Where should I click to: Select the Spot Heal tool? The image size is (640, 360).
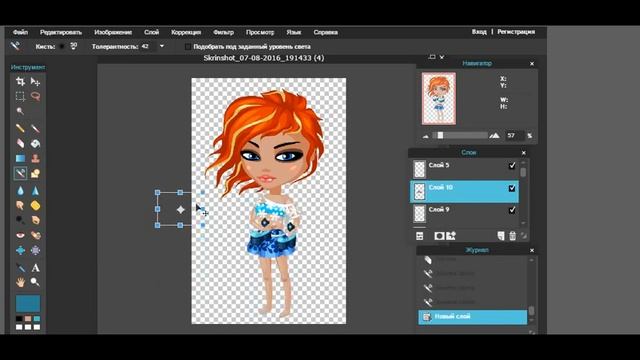[x=36, y=235]
